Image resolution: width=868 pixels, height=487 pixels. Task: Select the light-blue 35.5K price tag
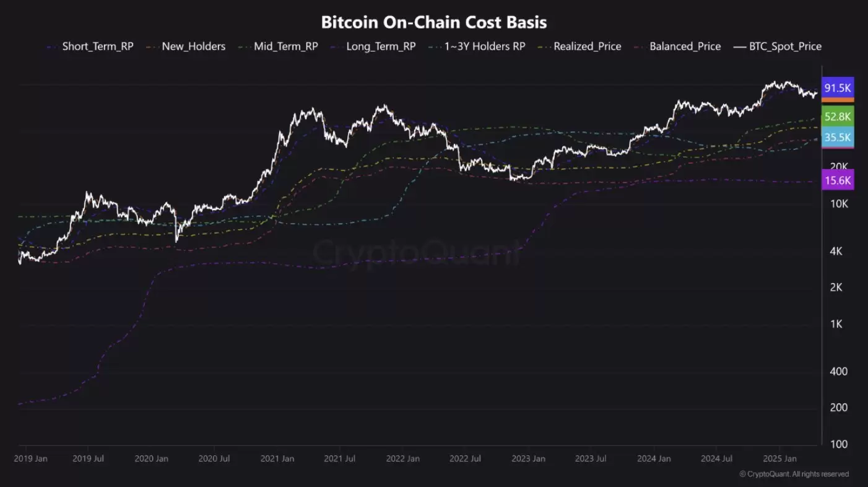click(837, 138)
